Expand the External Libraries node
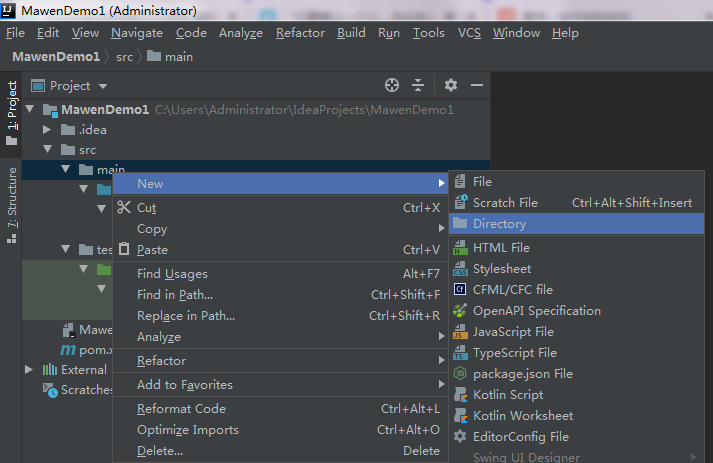This screenshot has width=713, height=463. [x=29, y=369]
